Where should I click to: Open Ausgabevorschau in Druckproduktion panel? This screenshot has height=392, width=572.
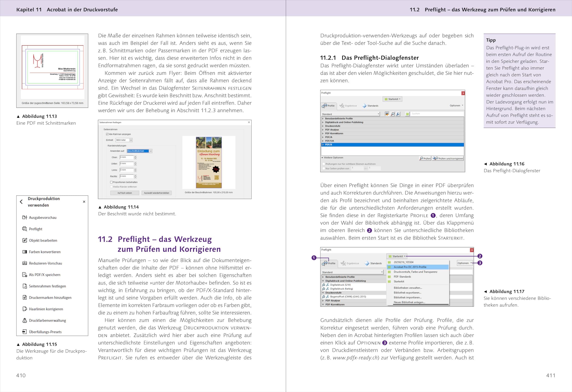point(39,218)
